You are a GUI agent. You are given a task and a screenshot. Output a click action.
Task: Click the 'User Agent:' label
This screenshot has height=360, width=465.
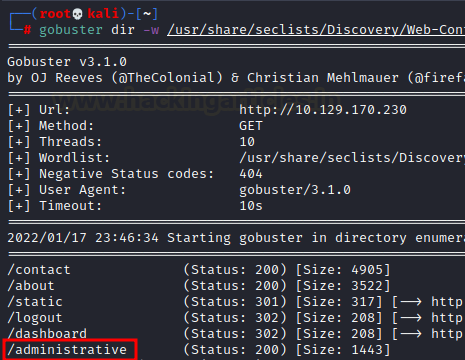point(83,190)
